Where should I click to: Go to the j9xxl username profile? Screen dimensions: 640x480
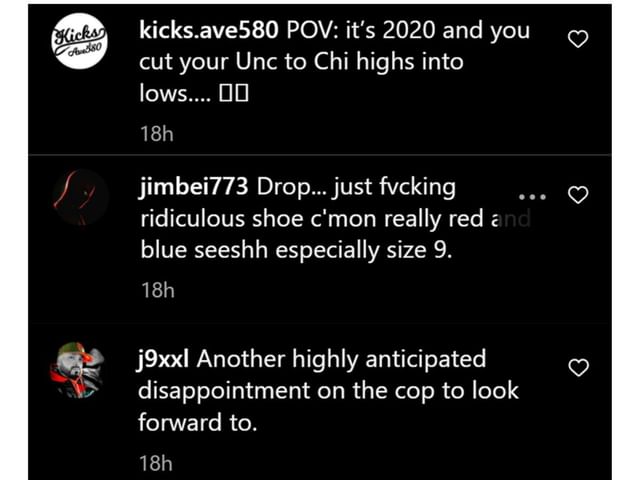163,360
